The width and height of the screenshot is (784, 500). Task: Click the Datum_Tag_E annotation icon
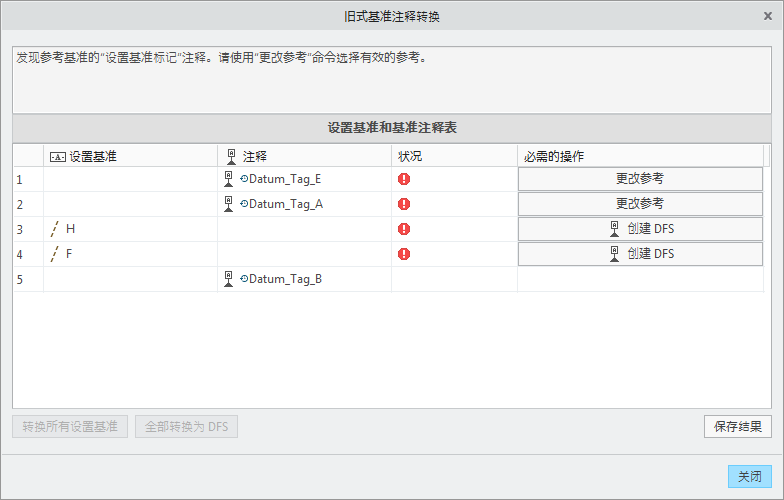[x=230, y=179]
